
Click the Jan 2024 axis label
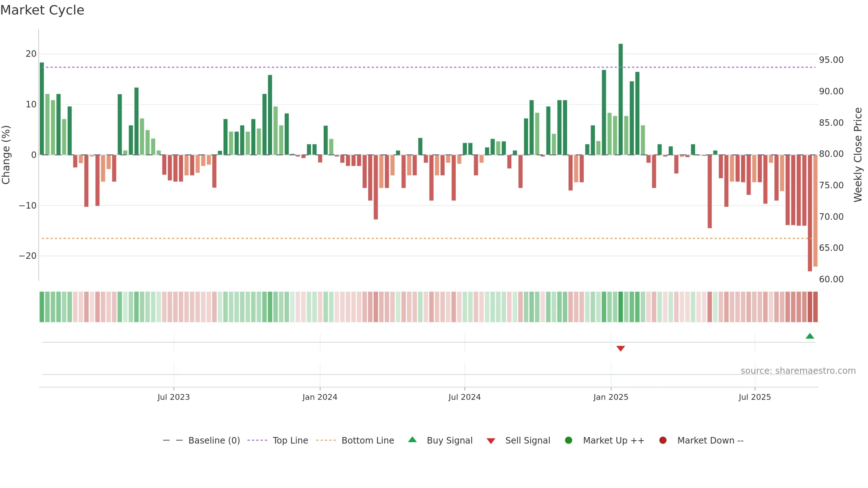click(320, 397)
